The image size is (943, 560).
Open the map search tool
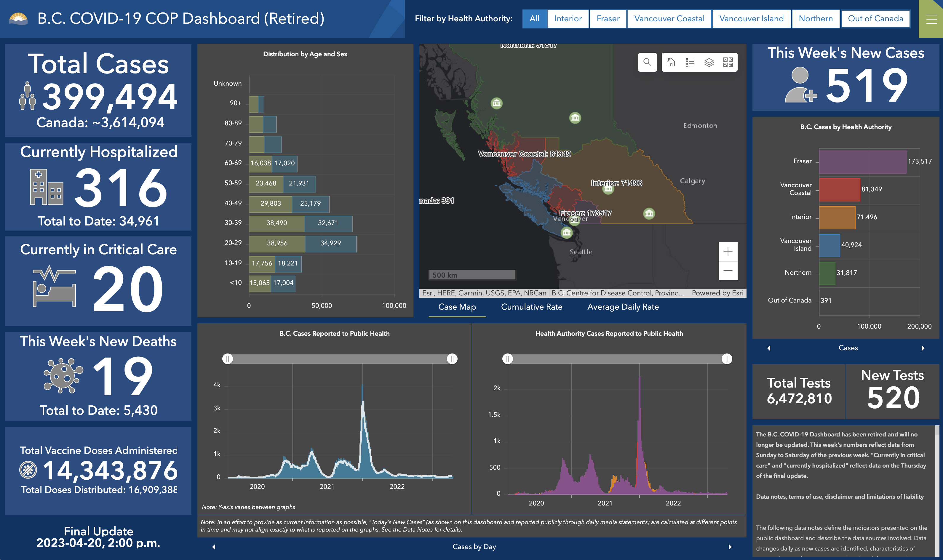tap(647, 62)
